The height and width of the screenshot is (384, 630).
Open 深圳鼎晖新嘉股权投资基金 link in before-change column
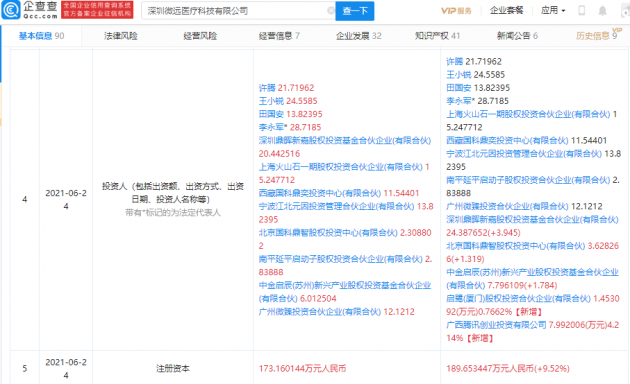coord(345,141)
